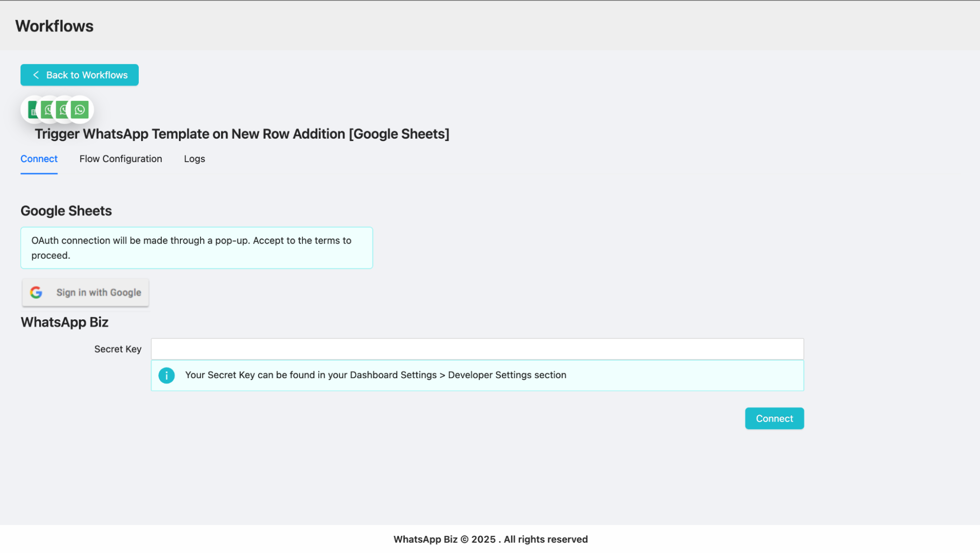The width and height of the screenshot is (980, 553).
Task: Click the Trigger WhatsApp Template workflow title
Action: [x=242, y=134]
